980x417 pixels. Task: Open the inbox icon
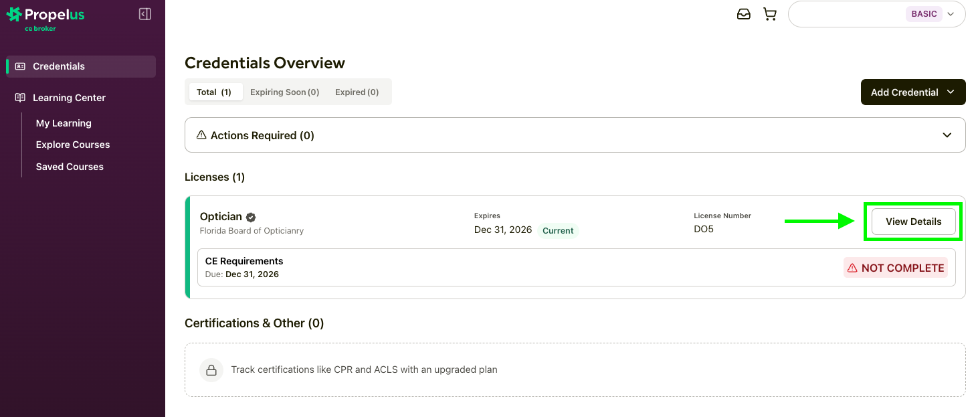tap(743, 14)
